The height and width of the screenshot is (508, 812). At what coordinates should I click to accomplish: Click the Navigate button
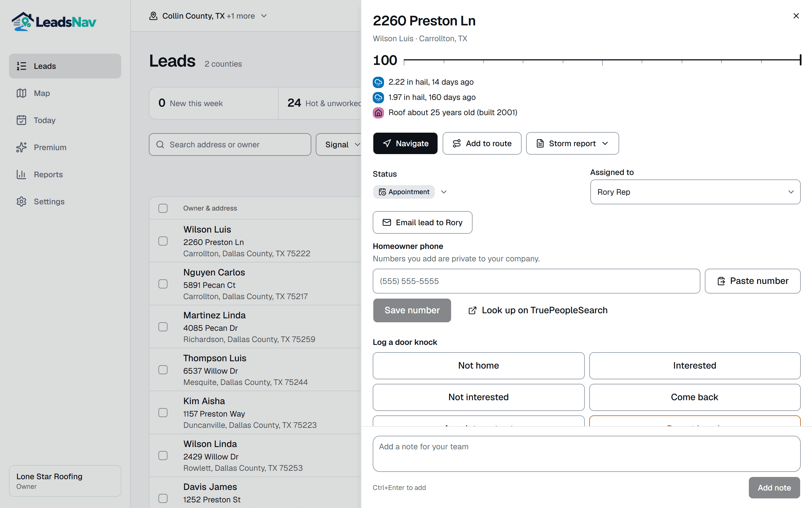click(405, 143)
